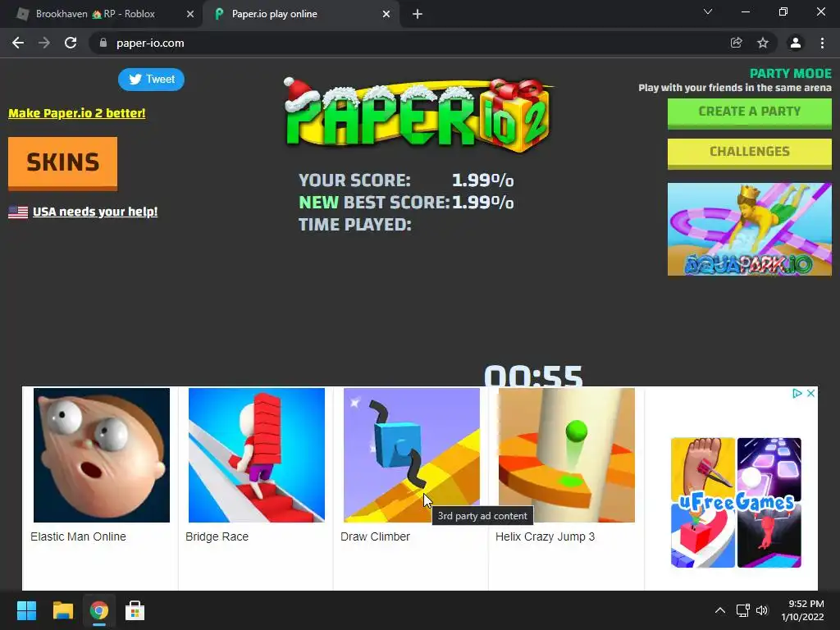840x630 pixels.
Task: Open File Explorer from taskbar
Action: point(62,610)
